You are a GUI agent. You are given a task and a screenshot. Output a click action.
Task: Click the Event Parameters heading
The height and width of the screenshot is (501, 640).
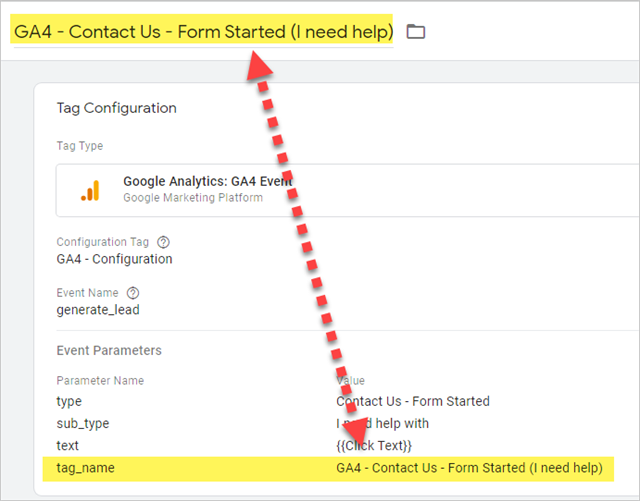tap(109, 350)
